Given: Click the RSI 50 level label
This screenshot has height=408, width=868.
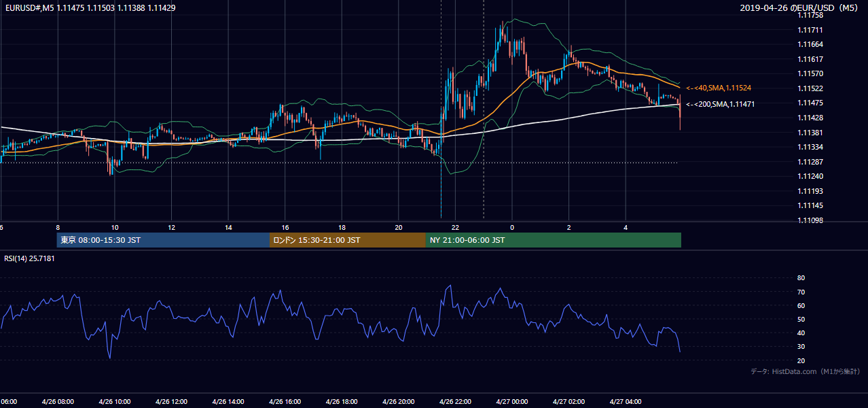Looking at the screenshot, I should tap(801, 319).
